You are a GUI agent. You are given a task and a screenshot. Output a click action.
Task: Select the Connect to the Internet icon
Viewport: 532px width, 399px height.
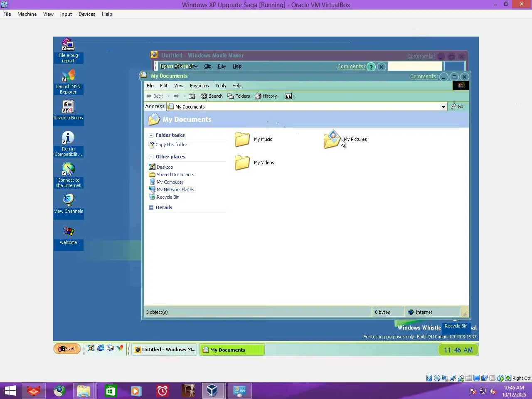pyautogui.click(x=68, y=175)
